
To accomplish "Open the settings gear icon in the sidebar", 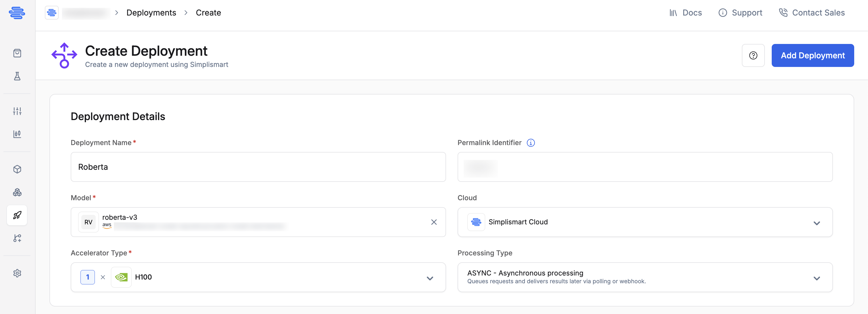I will (x=17, y=273).
